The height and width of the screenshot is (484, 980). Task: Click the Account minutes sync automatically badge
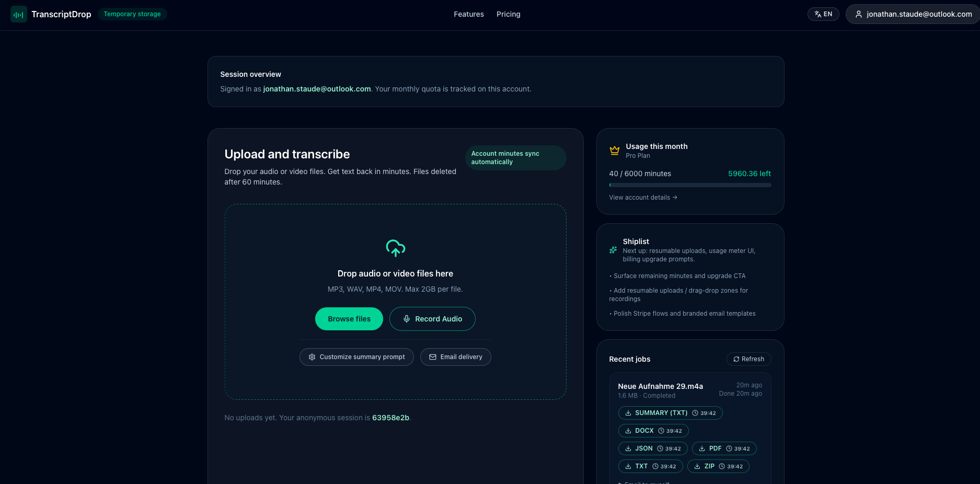(515, 158)
